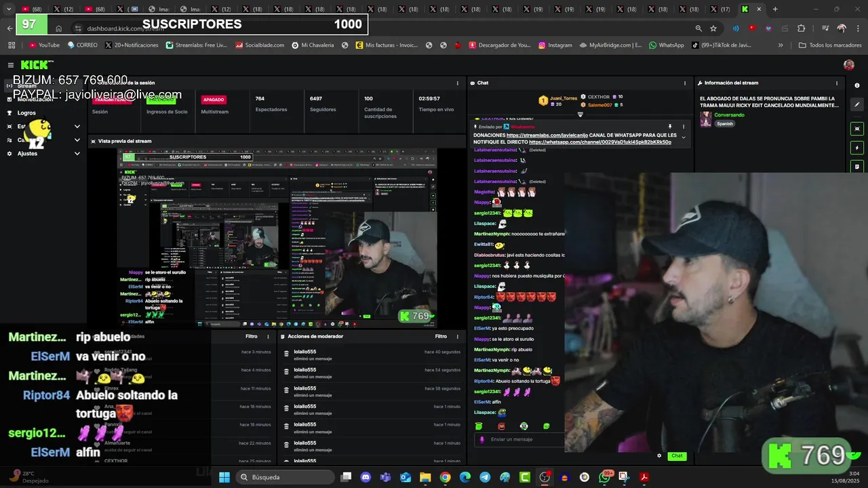Open the YouTube bookmark
This screenshot has height=488, width=868.
(x=44, y=45)
